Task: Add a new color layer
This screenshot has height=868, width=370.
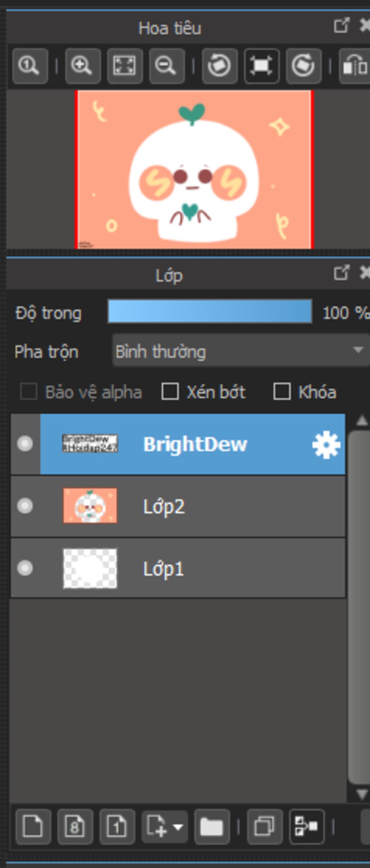Action: 33,826
